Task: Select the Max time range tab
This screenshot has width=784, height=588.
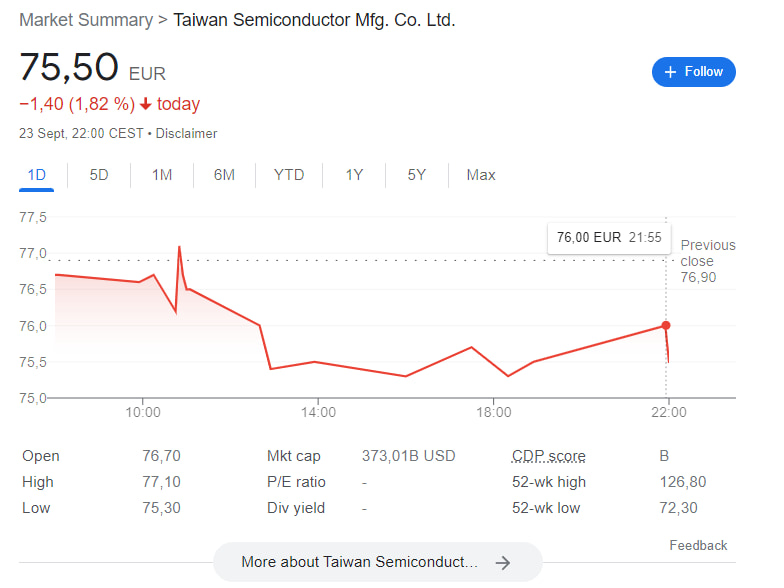Action: point(481,175)
